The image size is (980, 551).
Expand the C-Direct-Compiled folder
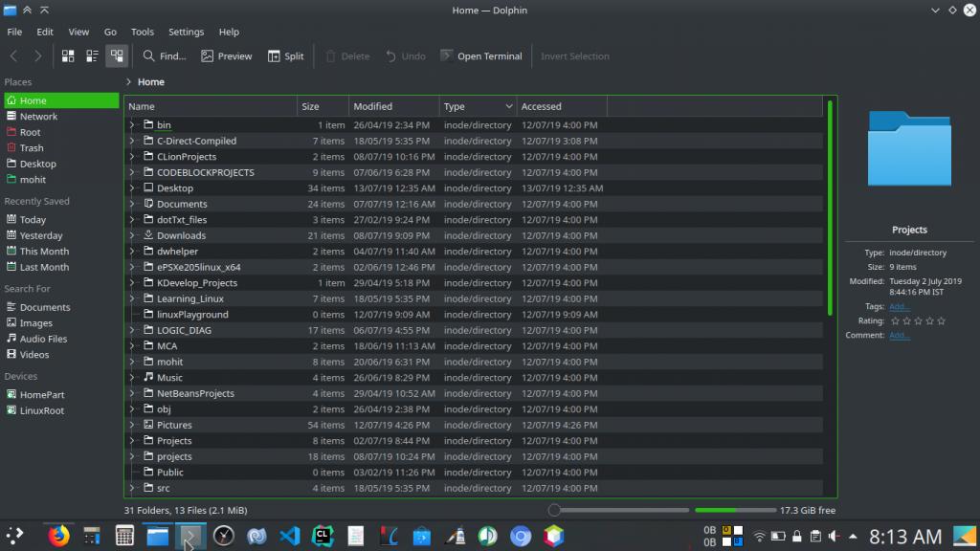point(132,141)
